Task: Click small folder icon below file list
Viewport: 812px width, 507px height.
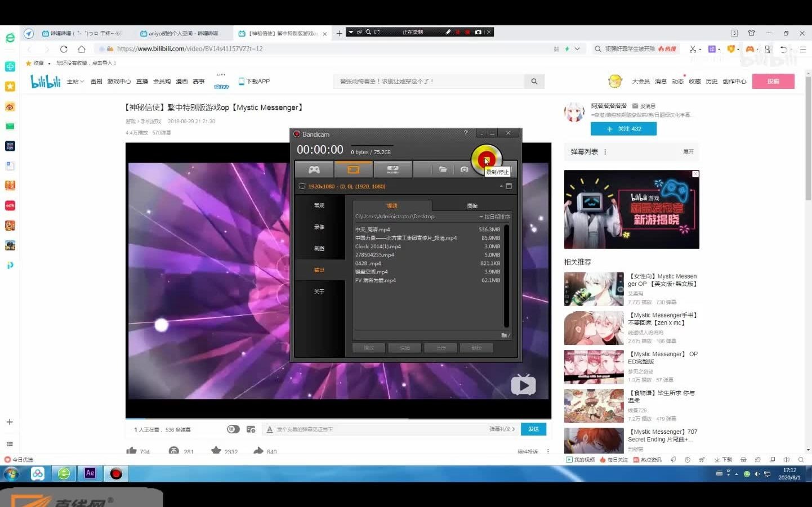Action: pos(505,335)
